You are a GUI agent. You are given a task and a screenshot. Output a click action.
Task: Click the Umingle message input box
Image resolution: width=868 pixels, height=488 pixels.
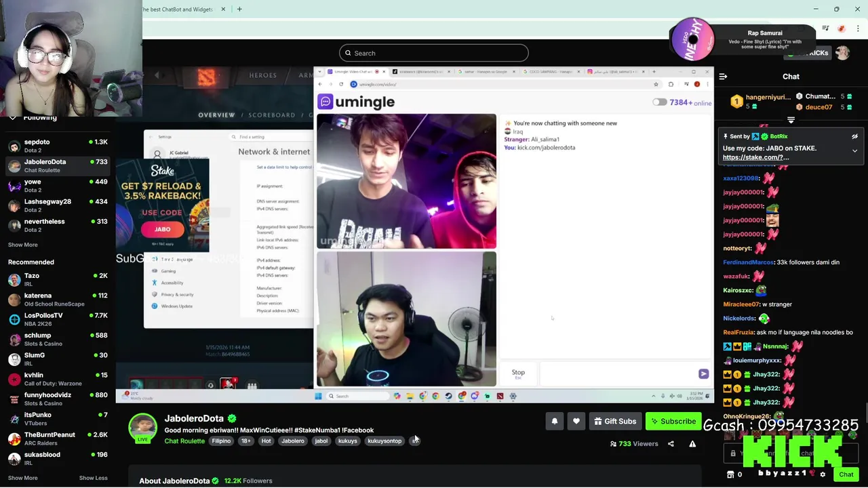[x=617, y=374]
